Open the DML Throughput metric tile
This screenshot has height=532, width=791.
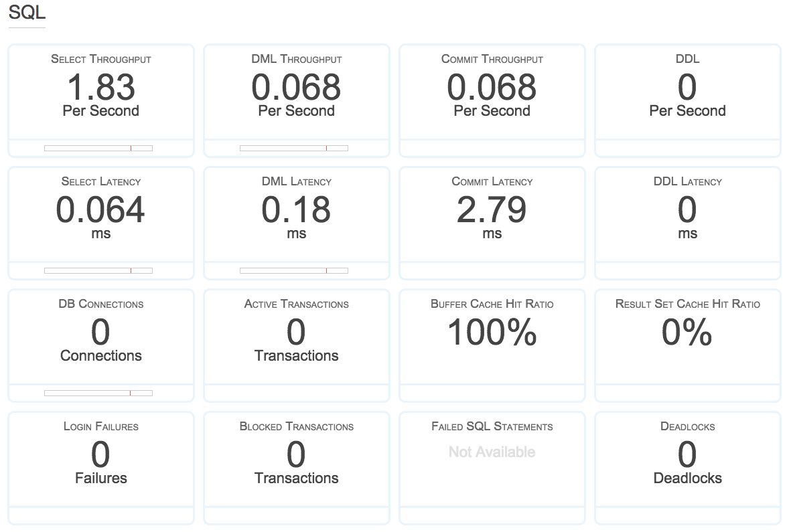pos(296,92)
